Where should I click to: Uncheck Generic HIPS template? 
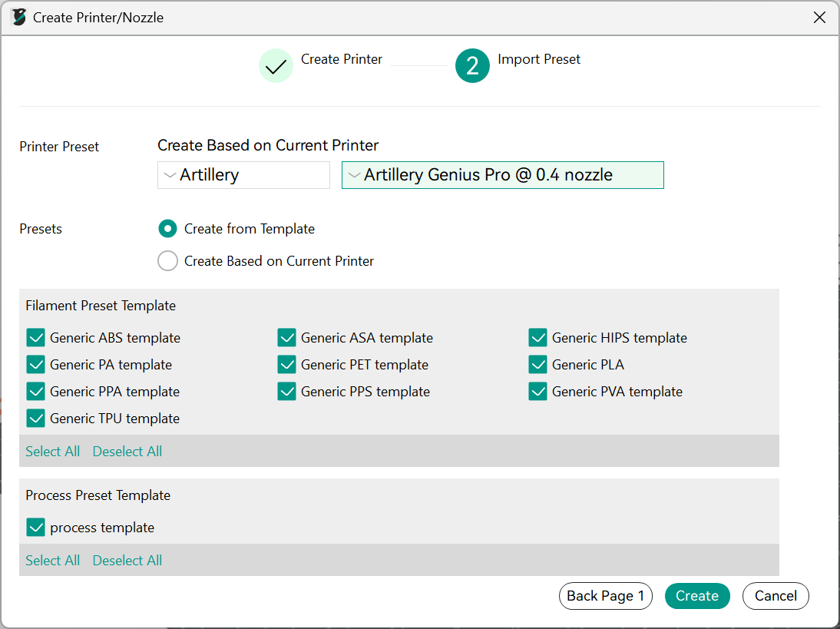coord(537,337)
